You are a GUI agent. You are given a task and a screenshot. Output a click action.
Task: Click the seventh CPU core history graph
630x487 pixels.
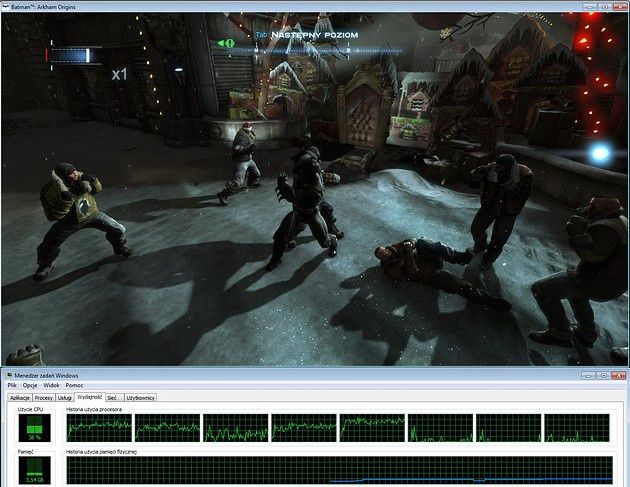click(509, 428)
